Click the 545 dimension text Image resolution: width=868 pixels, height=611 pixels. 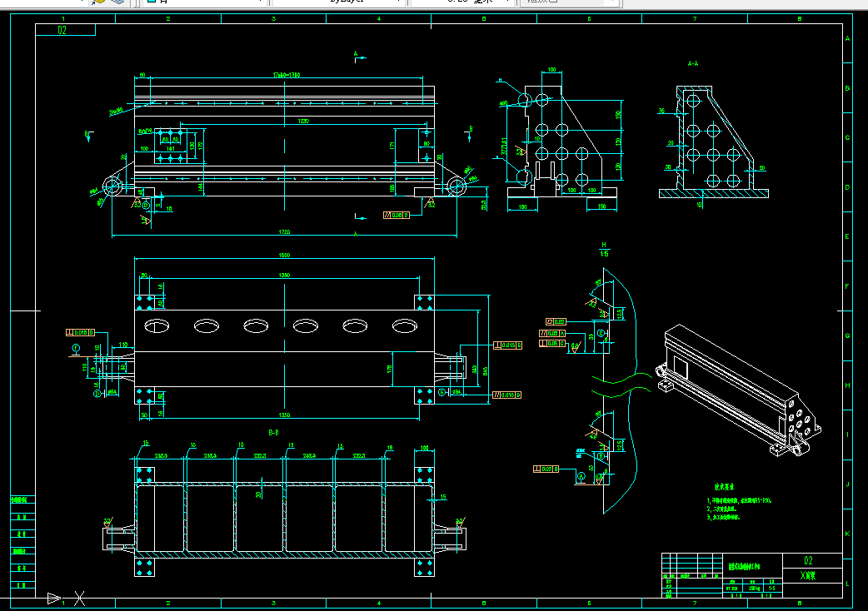tap(485, 371)
